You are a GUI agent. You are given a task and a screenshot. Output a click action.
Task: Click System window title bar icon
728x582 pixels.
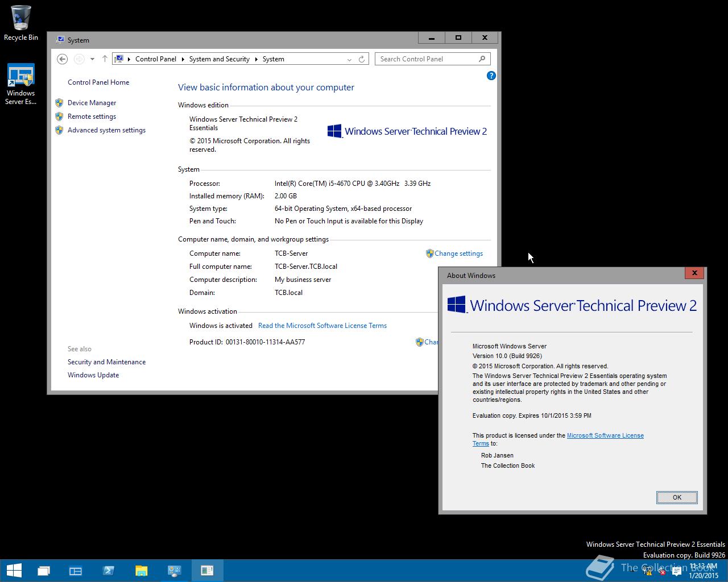click(60, 40)
